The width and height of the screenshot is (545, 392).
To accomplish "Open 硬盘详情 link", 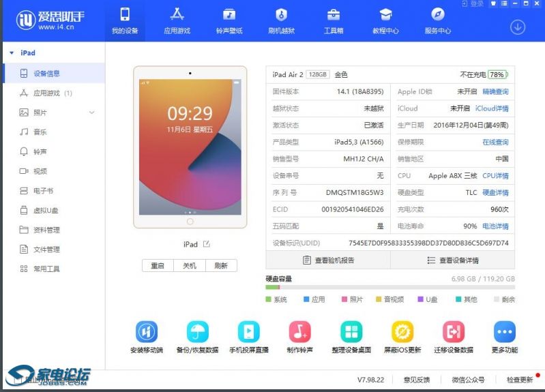I will click(495, 192).
